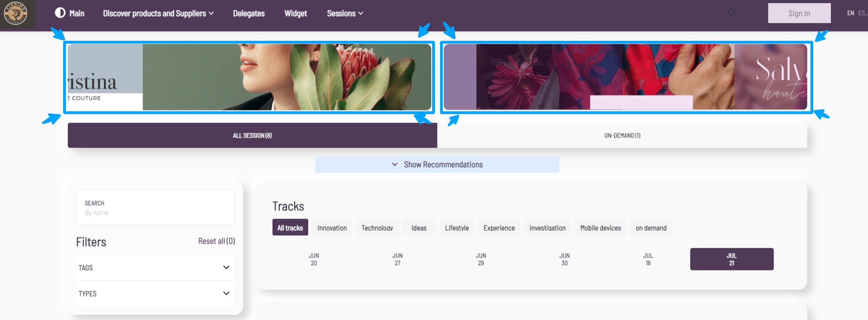Image resolution: width=868 pixels, height=320 pixels.
Task: Open the Sessions dropdown menu
Action: (344, 13)
